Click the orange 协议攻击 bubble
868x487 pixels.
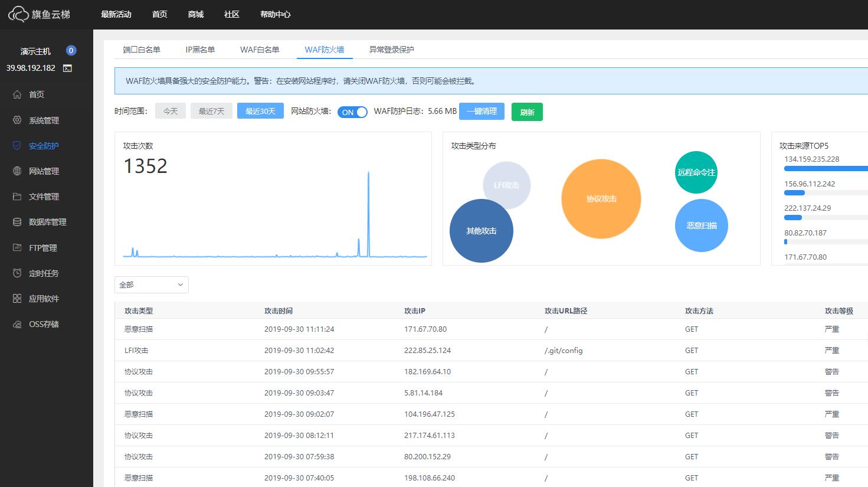click(x=601, y=199)
